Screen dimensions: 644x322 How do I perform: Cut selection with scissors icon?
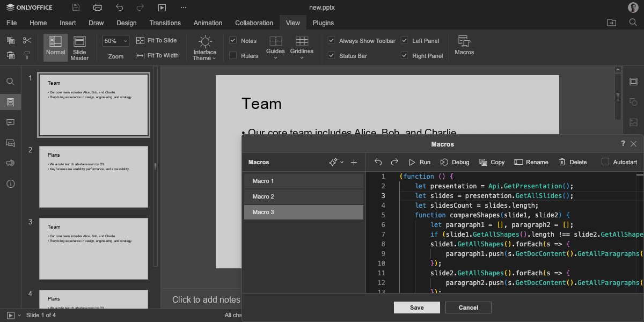coord(27,40)
